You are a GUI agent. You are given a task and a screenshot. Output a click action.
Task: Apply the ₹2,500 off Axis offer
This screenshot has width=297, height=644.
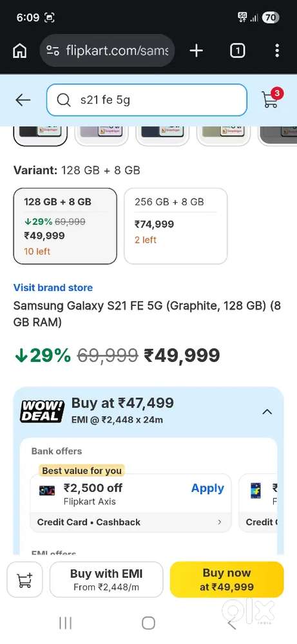coord(207,488)
